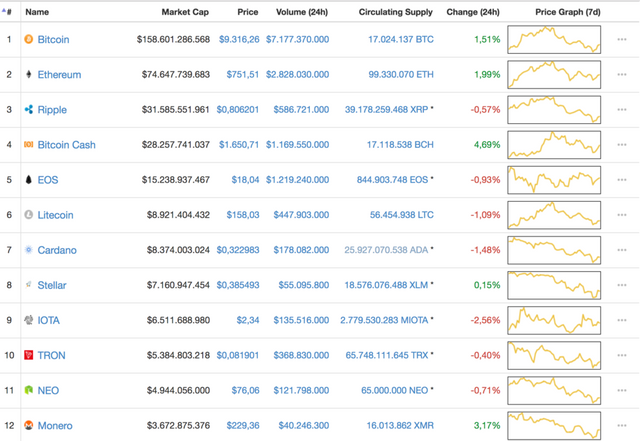
Task: Click supply 25.927.070.538 ADA
Action: click(x=386, y=250)
